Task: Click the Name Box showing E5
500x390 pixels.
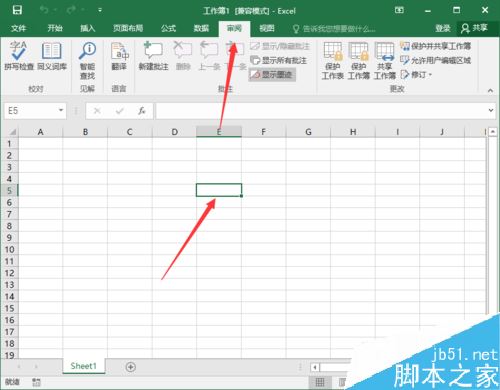Action: (x=30, y=111)
